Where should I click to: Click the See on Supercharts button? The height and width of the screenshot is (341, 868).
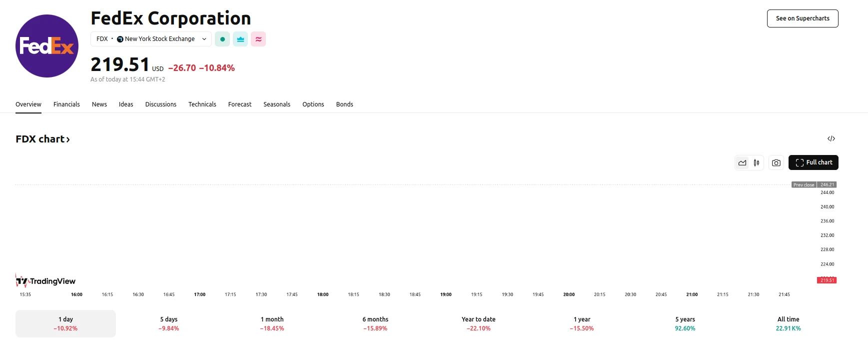tap(802, 18)
